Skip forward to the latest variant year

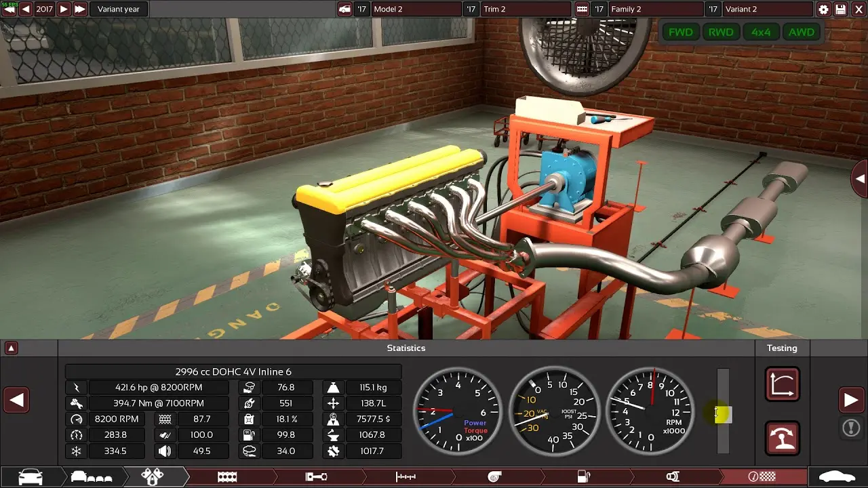click(80, 9)
